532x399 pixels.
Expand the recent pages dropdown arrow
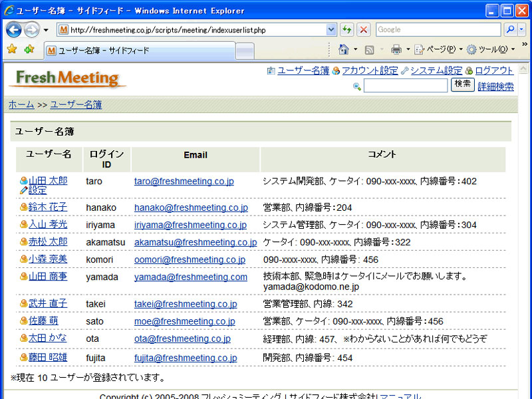46,30
